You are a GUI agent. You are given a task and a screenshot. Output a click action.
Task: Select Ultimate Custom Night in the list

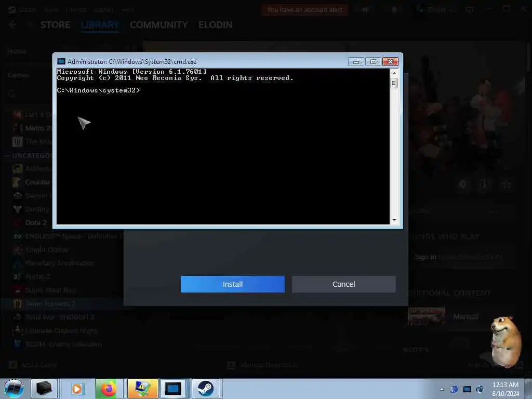(55, 331)
